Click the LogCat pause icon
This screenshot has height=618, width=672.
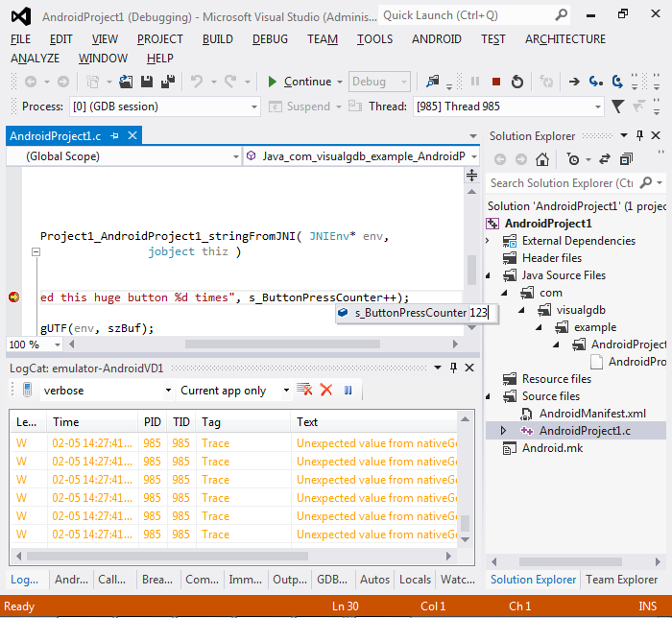click(x=348, y=391)
